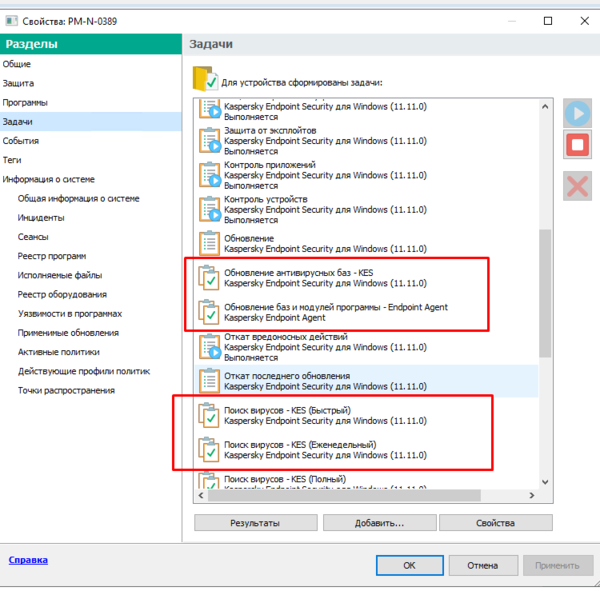Open the Защита section
Viewport: 600px width, 591px height.
(x=91, y=83)
